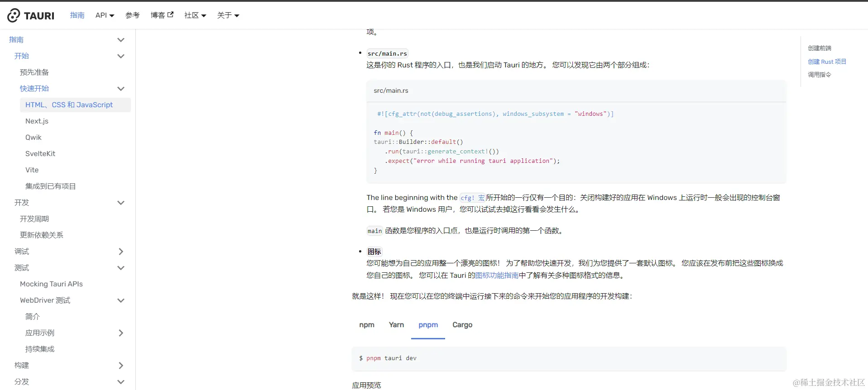
Task: Switch to the Cargo tab
Action: 462,325
